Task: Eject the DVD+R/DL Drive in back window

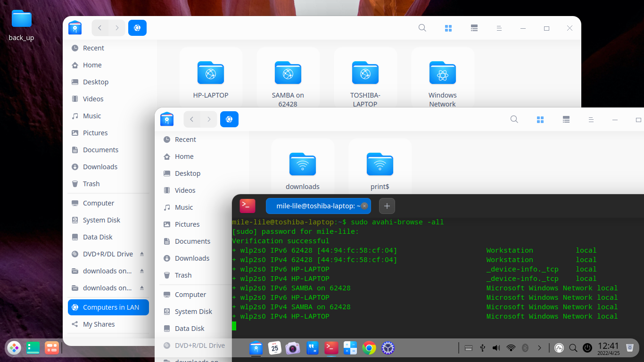Action: [142, 254]
